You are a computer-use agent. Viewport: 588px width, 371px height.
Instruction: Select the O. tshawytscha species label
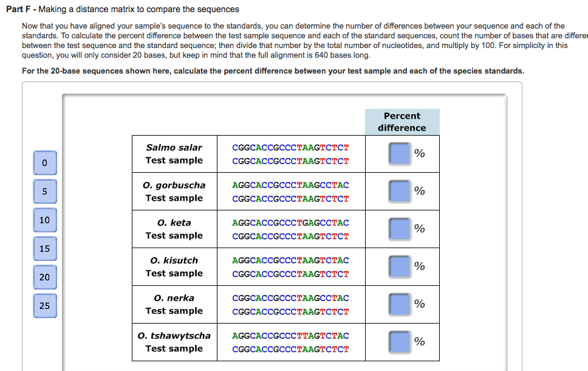pyautogui.click(x=174, y=336)
